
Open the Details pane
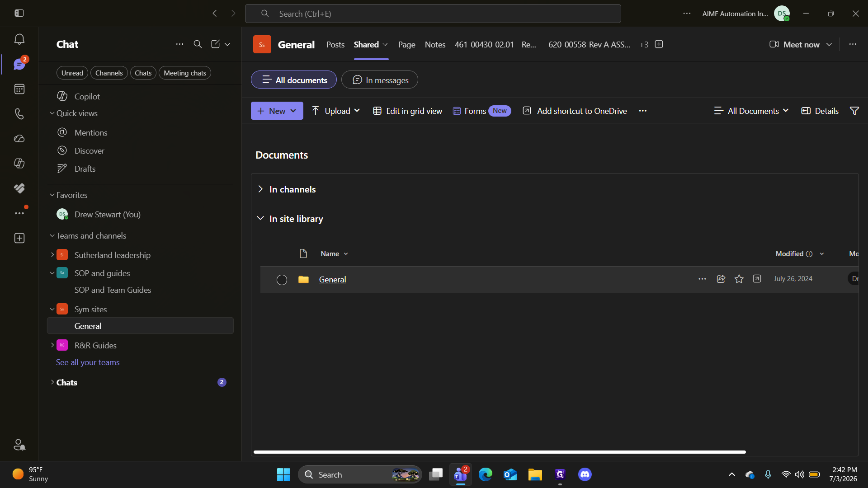[x=820, y=111]
